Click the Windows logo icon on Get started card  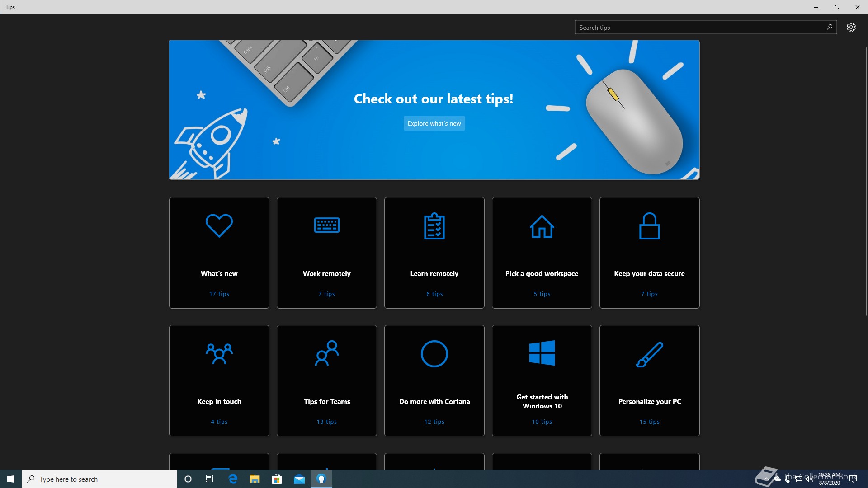click(x=542, y=353)
